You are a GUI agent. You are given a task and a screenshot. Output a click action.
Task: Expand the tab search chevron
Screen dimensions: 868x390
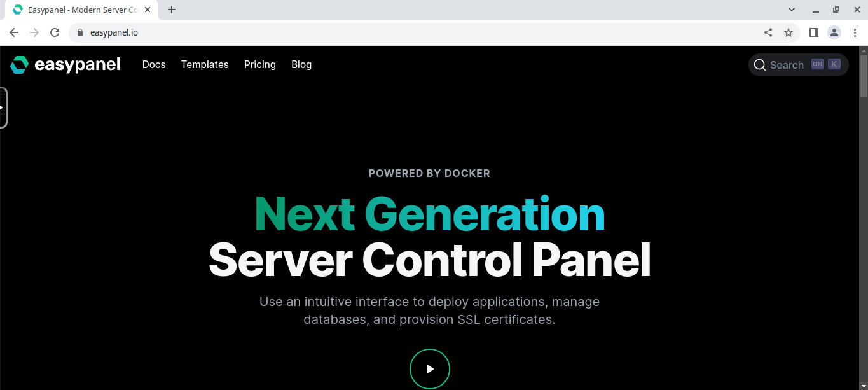[792, 10]
